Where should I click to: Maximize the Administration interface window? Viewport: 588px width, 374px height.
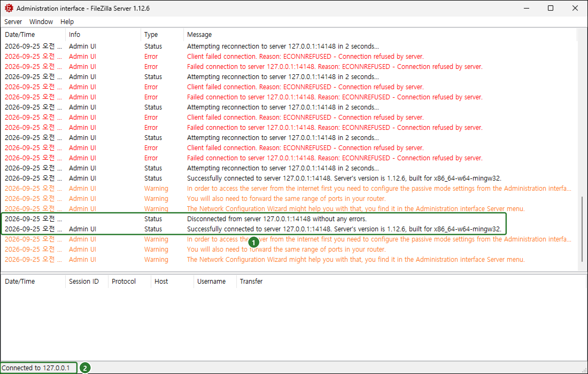click(551, 8)
